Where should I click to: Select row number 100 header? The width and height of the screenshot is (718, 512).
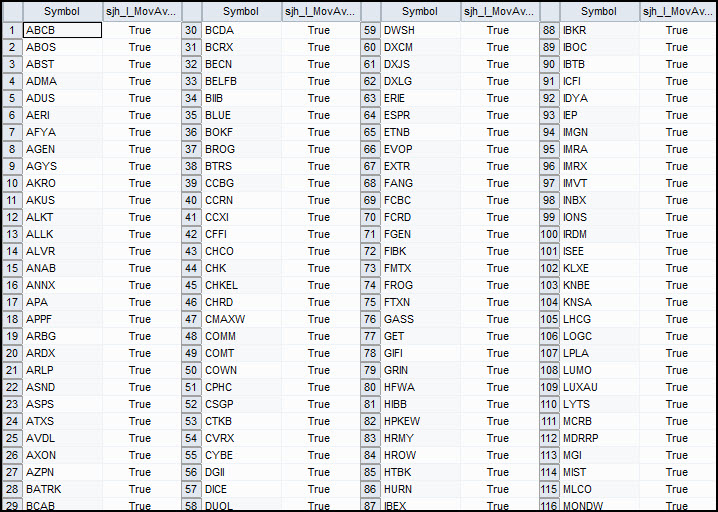point(549,234)
